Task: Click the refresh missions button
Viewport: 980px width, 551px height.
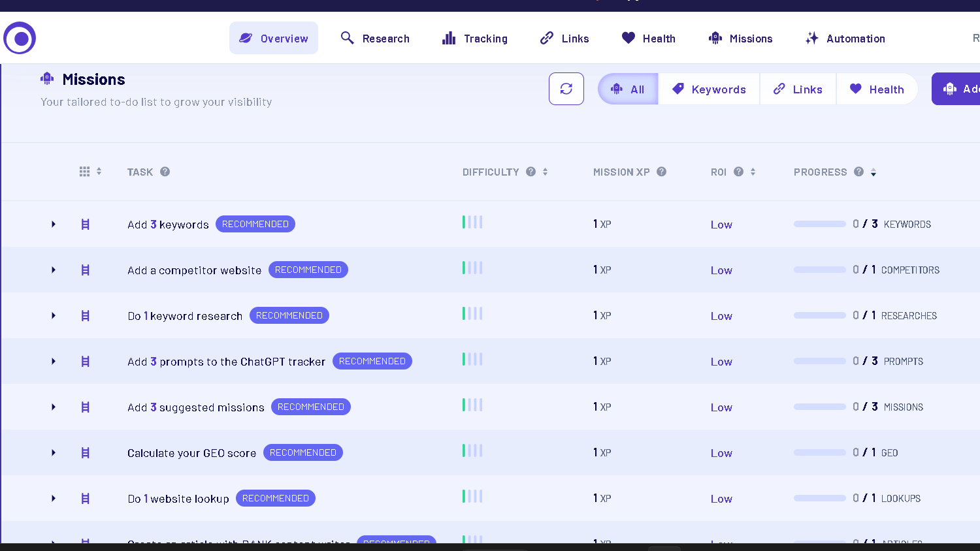Action: click(566, 89)
